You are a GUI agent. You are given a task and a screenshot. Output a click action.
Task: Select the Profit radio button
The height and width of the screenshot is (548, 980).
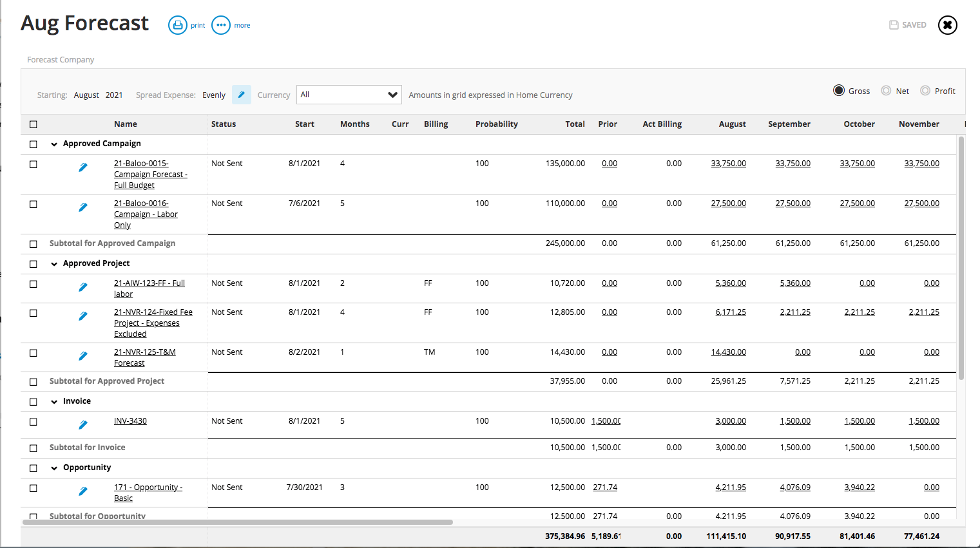[925, 91]
